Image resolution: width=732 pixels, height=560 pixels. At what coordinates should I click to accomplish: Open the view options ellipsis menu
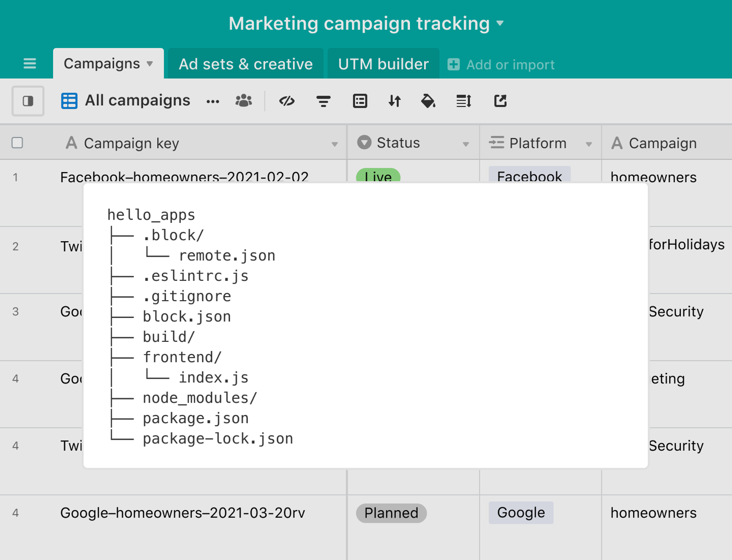[213, 102]
